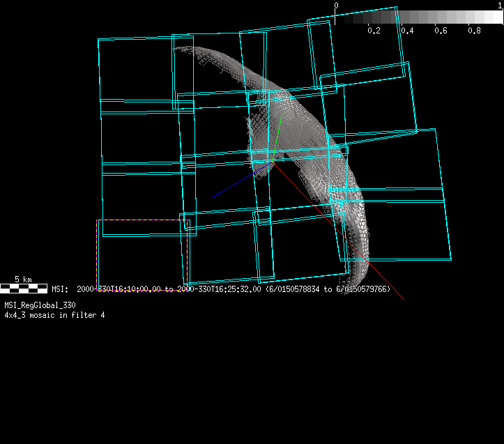Click the 0.8 label under the colorbar
The height and width of the screenshot is (444, 504).
pyautogui.click(x=474, y=31)
